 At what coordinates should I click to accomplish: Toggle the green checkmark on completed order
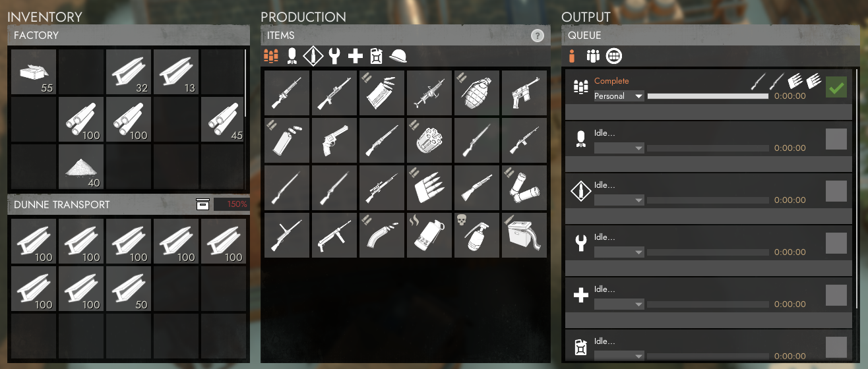pyautogui.click(x=836, y=88)
